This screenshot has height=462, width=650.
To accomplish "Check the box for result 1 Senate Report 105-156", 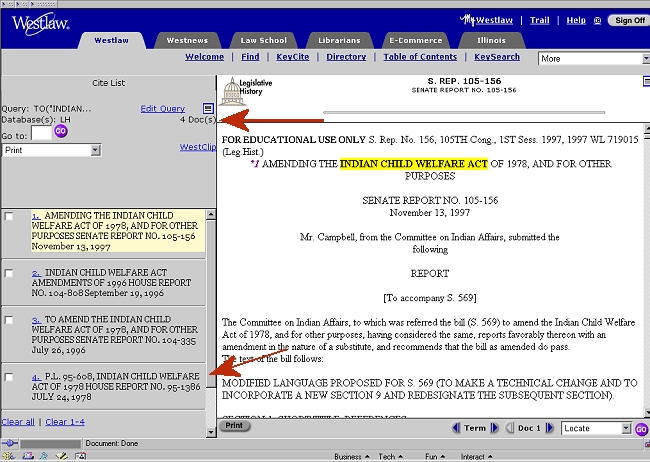I will 9,216.
